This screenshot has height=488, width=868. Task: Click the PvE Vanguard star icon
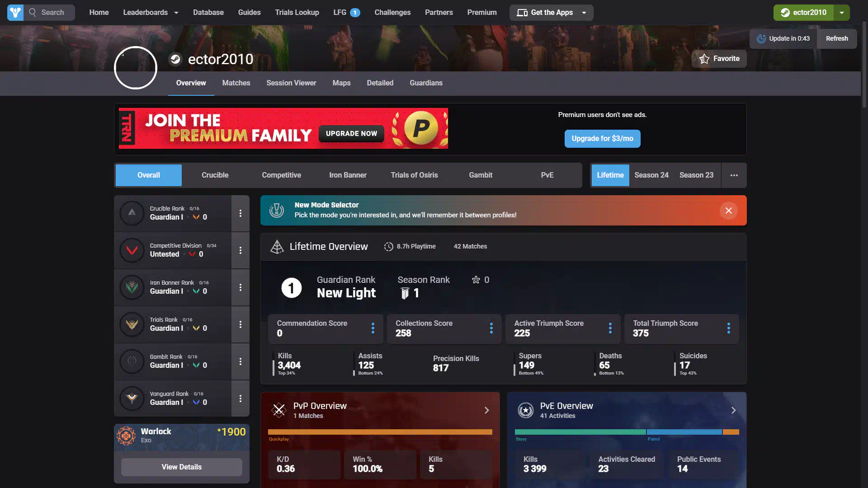[x=526, y=410]
